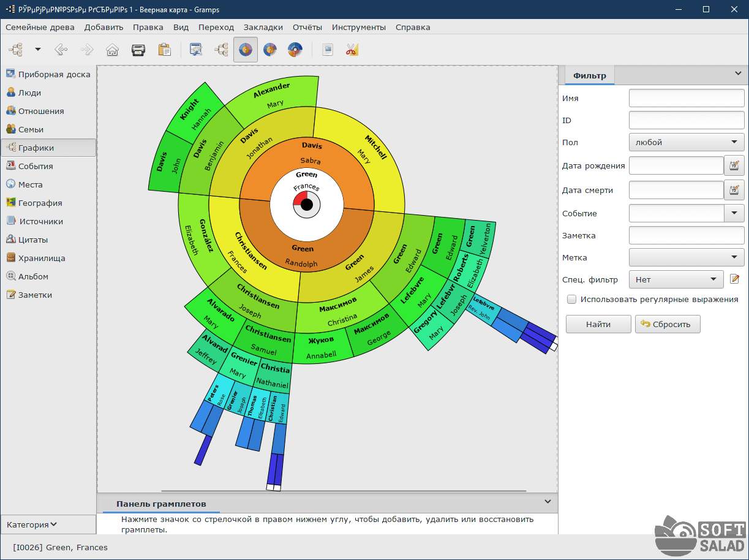Image resolution: width=749 pixels, height=560 pixels.
Task: Open the Заметки sidebar category
Action: (48, 295)
